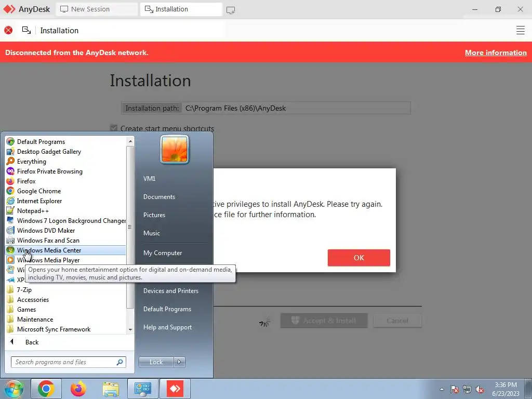The height and width of the screenshot is (399, 532).
Task: Open the shutdown options arrow beside Lock
Action: pos(179,362)
